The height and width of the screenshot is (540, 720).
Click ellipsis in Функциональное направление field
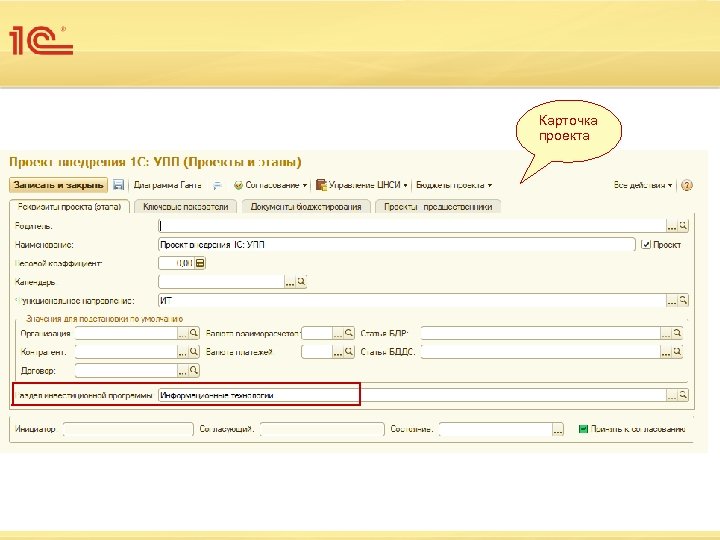(x=672, y=300)
